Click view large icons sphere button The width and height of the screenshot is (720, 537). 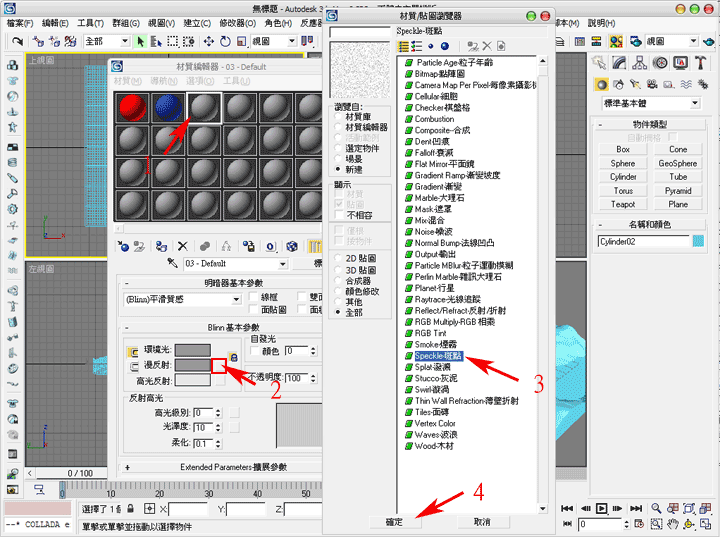tap(444, 46)
